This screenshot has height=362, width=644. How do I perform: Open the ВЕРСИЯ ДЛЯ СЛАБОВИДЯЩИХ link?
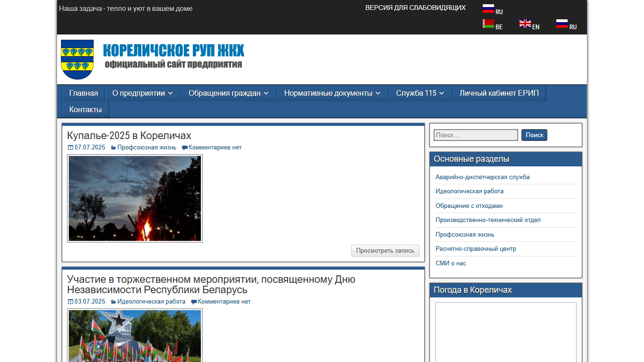pos(415,8)
